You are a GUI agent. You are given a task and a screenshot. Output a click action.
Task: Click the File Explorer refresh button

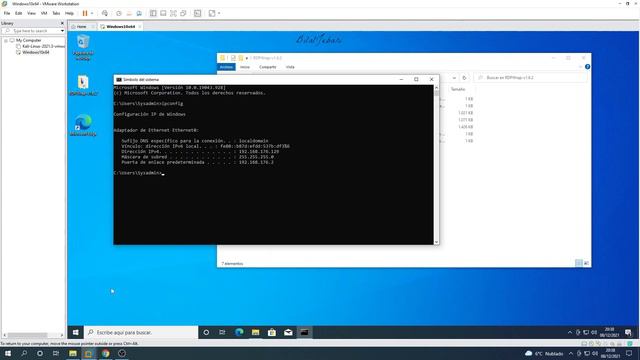coord(464,78)
